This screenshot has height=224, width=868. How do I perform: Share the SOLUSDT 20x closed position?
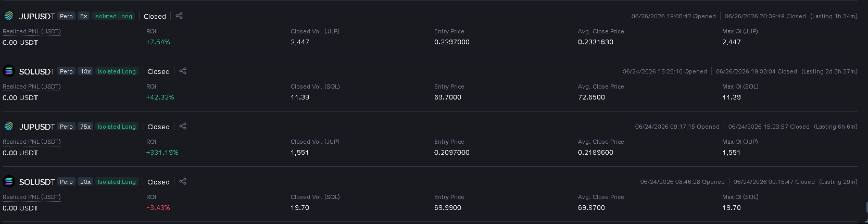point(183,181)
